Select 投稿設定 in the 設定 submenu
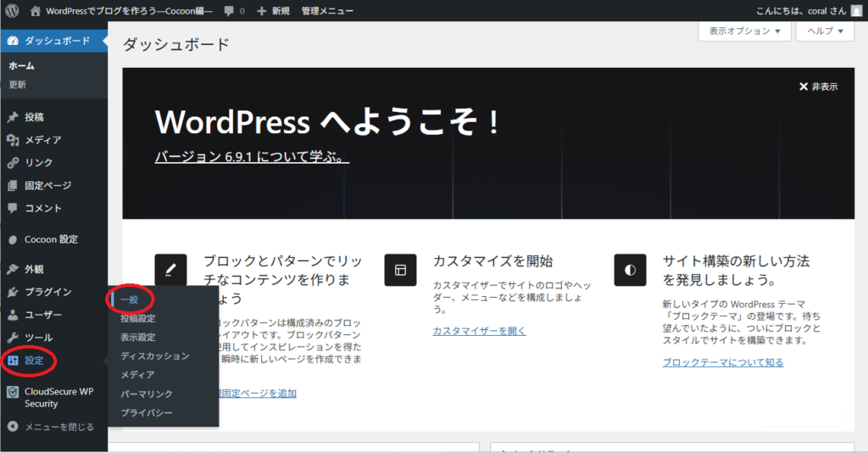This screenshot has width=868, height=453. (138, 318)
